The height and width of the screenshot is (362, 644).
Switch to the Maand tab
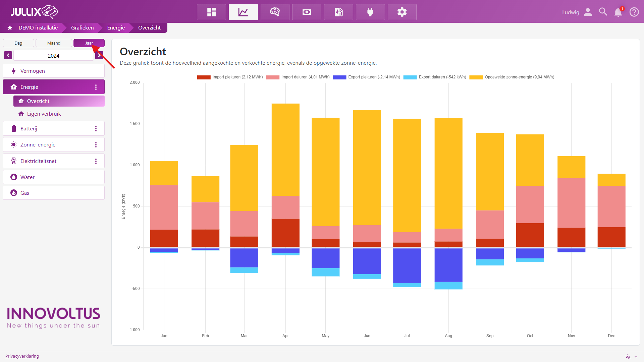pyautogui.click(x=54, y=43)
